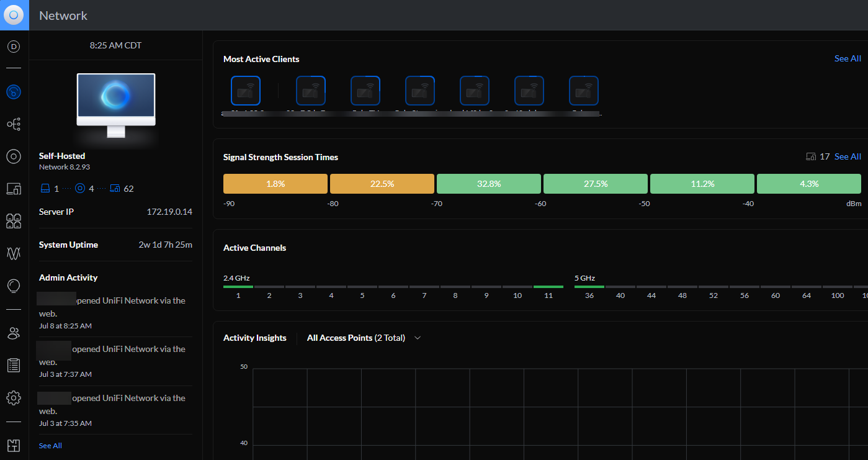Open the Ports page sidebar icon
Screen dimensions: 868x460
tap(14, 221)
